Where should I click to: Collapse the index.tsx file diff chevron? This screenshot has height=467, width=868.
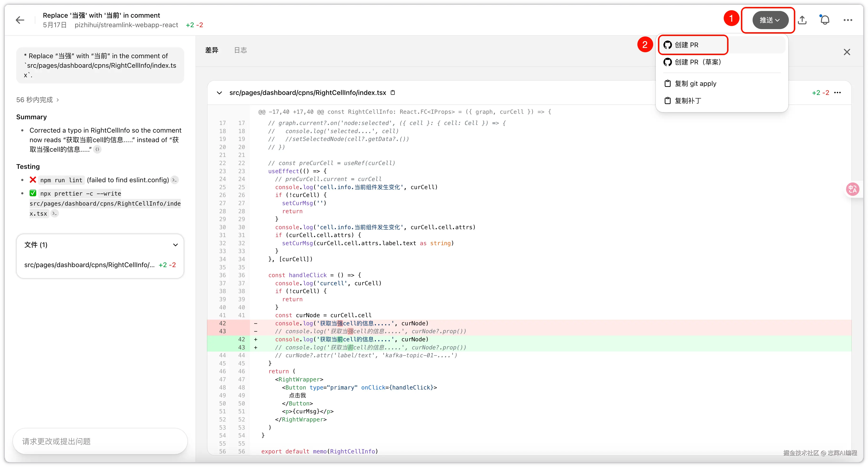pos(219,93)
